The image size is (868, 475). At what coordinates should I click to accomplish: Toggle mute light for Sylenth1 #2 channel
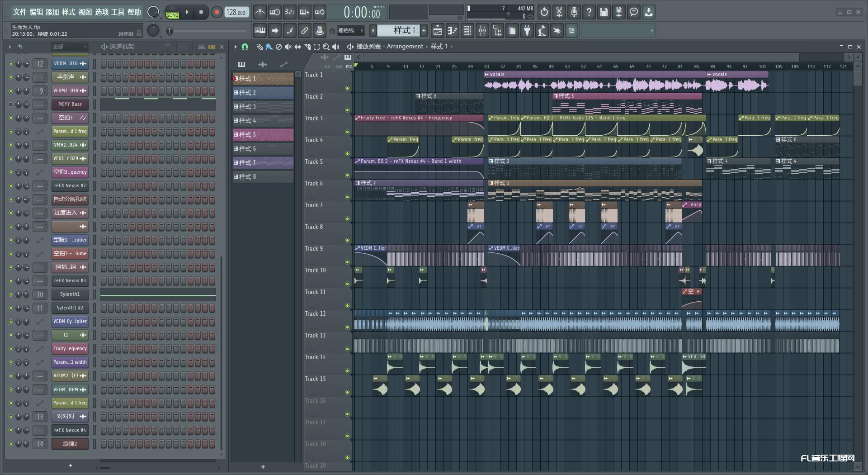pyautogui.click(x=11, y=308)
